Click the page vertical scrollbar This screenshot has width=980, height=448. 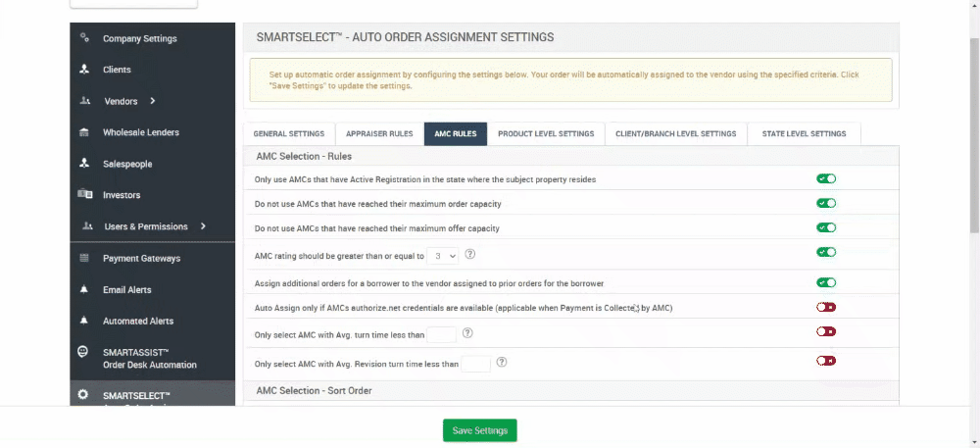974,134
